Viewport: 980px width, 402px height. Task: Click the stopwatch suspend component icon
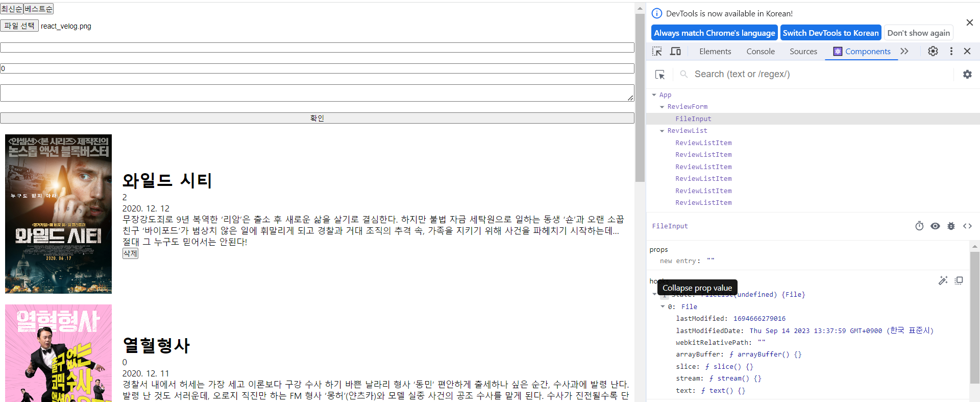[919, 226]
